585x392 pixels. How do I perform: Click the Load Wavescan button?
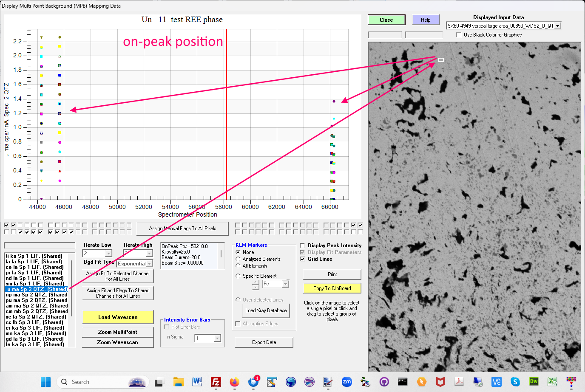click(x=118, y=317)
